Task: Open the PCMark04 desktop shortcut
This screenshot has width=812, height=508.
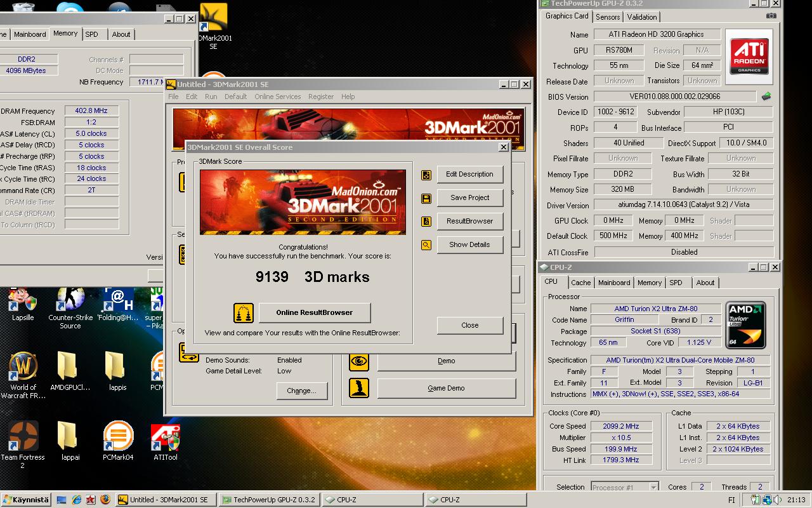Action: (118, 441)
